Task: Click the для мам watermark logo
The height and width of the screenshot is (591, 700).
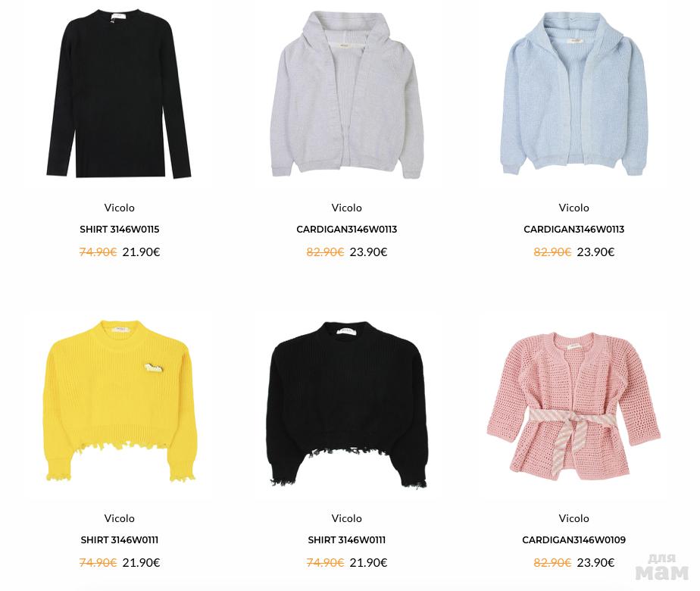Action: pos(662,568)
